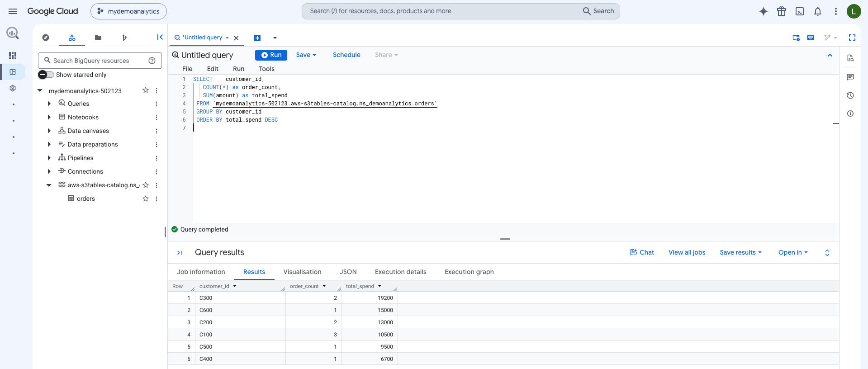Viewport: 868px width, 369px height.
Task: Open more actions for Queries node
Action: tap(157, 104)
